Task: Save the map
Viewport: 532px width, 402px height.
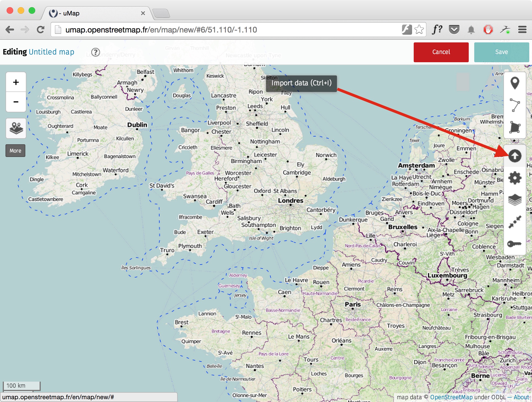Action: (501, 52)
